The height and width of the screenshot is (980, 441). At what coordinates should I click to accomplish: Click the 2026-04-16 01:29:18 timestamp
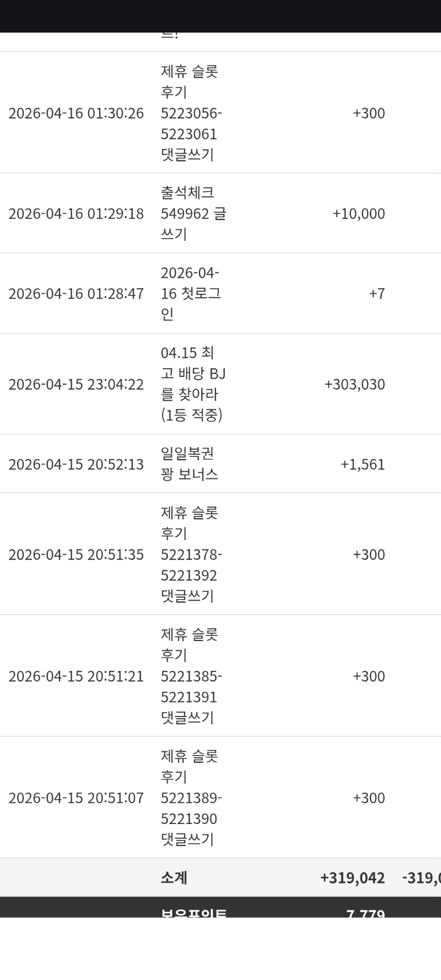[x=76, y=213]
